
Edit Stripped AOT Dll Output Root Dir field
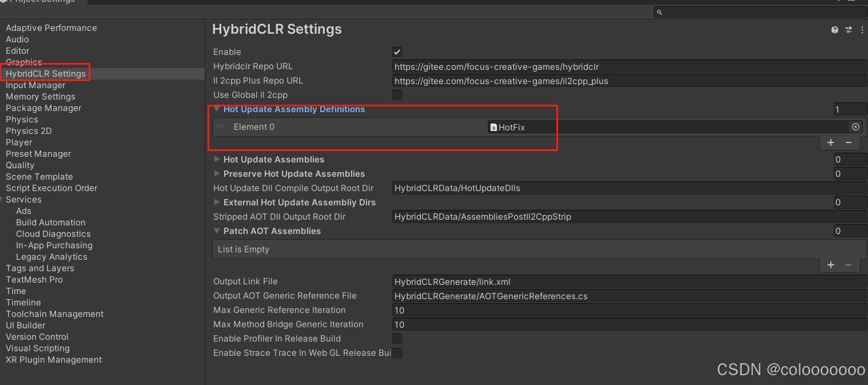(630, 217)
